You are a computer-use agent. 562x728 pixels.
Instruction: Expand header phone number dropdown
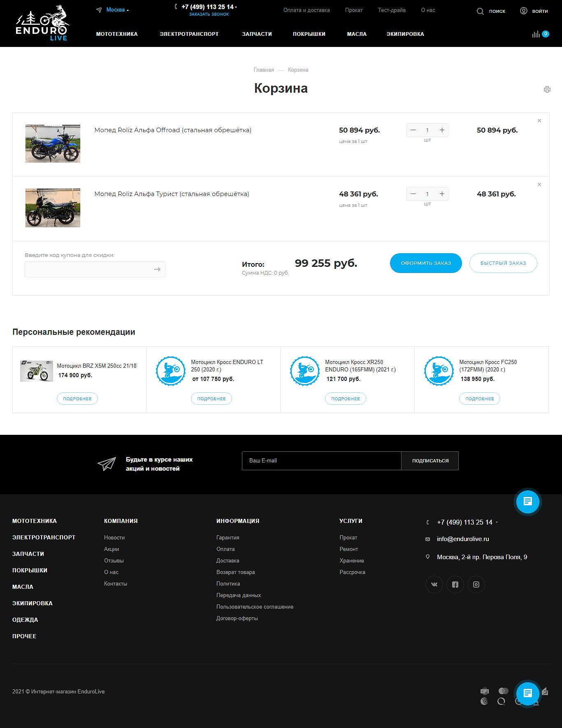tap(236, 7)
